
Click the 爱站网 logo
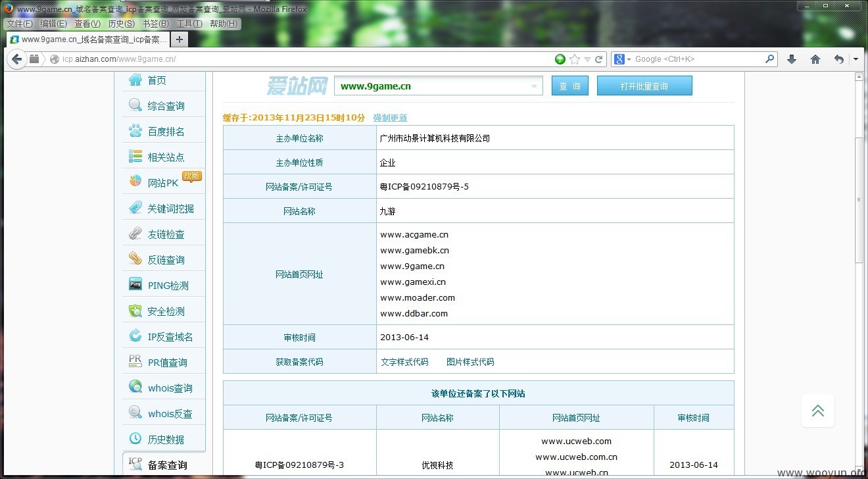pos(297,86)
